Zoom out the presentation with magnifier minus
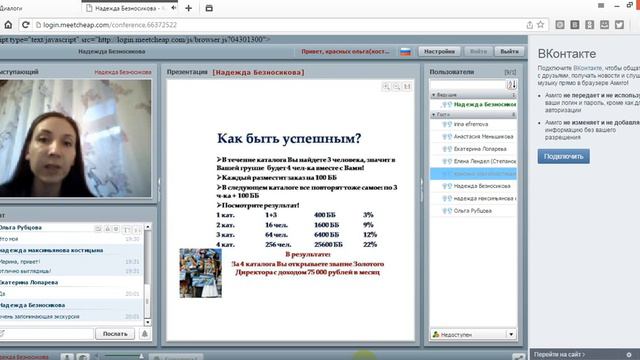The image size is (640, 360). [396, 86]
